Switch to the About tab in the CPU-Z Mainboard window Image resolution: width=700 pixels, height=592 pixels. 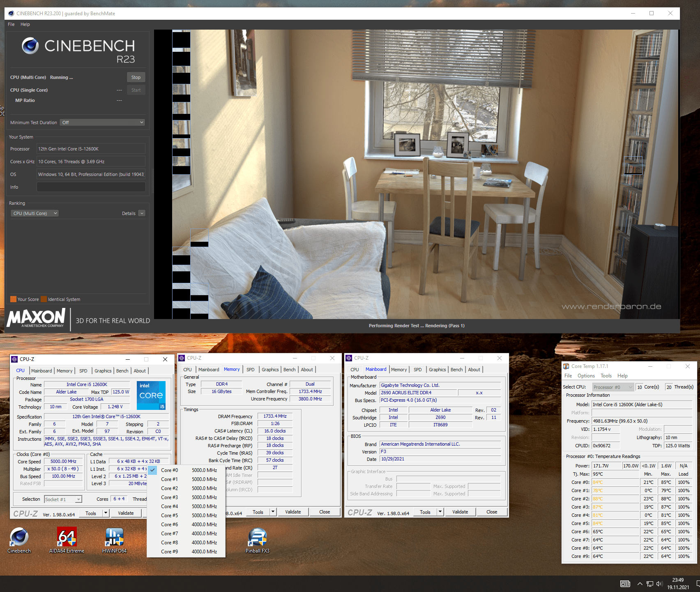point(474,370)
